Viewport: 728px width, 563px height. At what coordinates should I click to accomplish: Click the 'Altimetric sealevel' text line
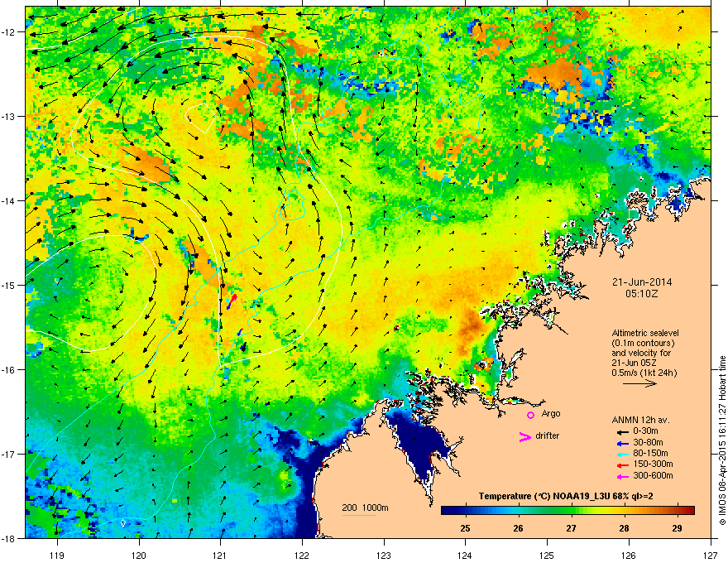tap(645, 333)
